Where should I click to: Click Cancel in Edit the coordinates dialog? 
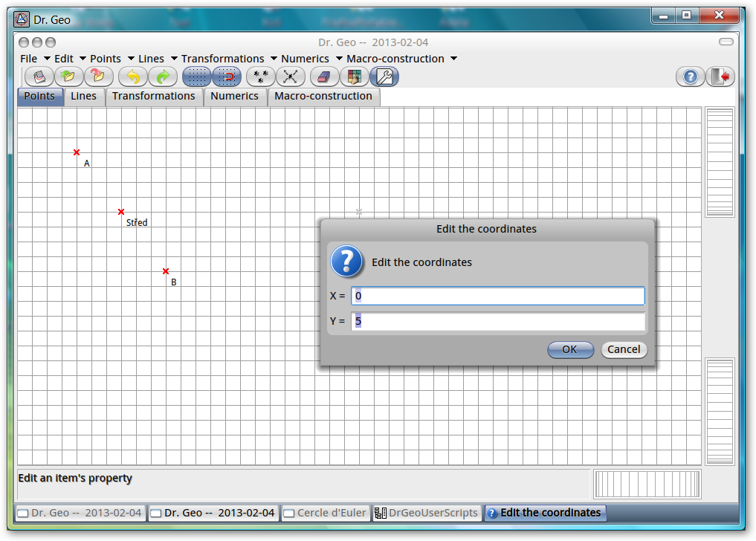[x=624, y=349]
